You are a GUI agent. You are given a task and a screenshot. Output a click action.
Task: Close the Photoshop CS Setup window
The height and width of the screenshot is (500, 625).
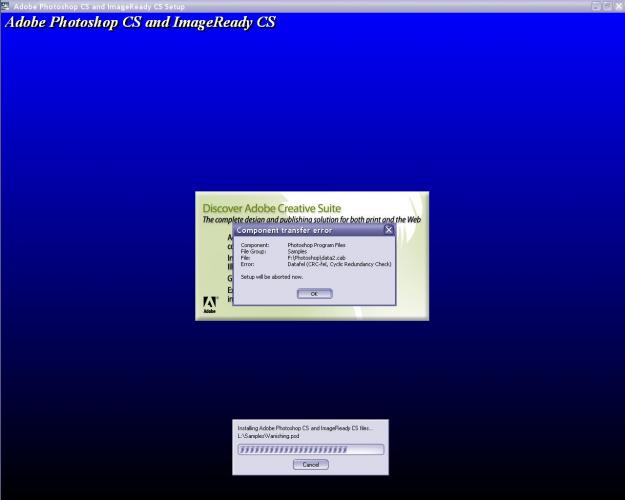coord(618,6)
